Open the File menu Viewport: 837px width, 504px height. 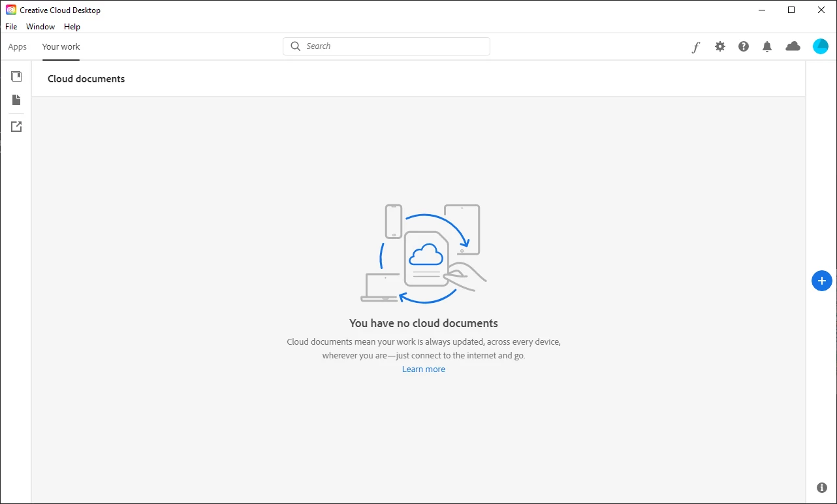[x=11, y=27]
